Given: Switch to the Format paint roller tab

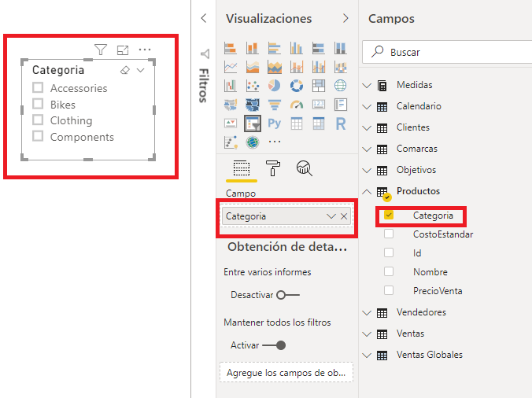Looking at the screenshot, I should pyautogui.click(x=273, y=168).
